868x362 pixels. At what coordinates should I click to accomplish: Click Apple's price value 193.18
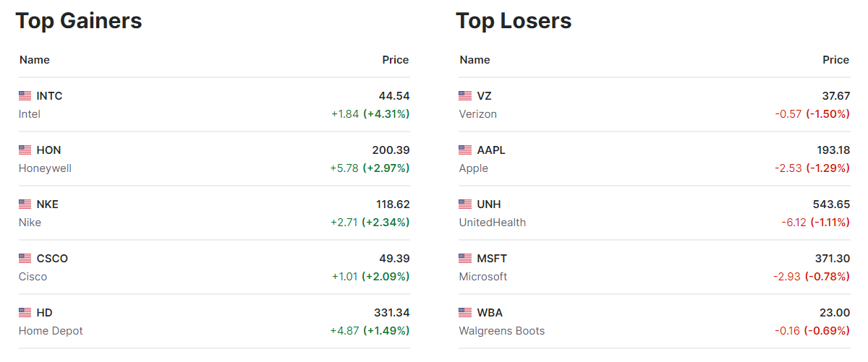point(833,150)
